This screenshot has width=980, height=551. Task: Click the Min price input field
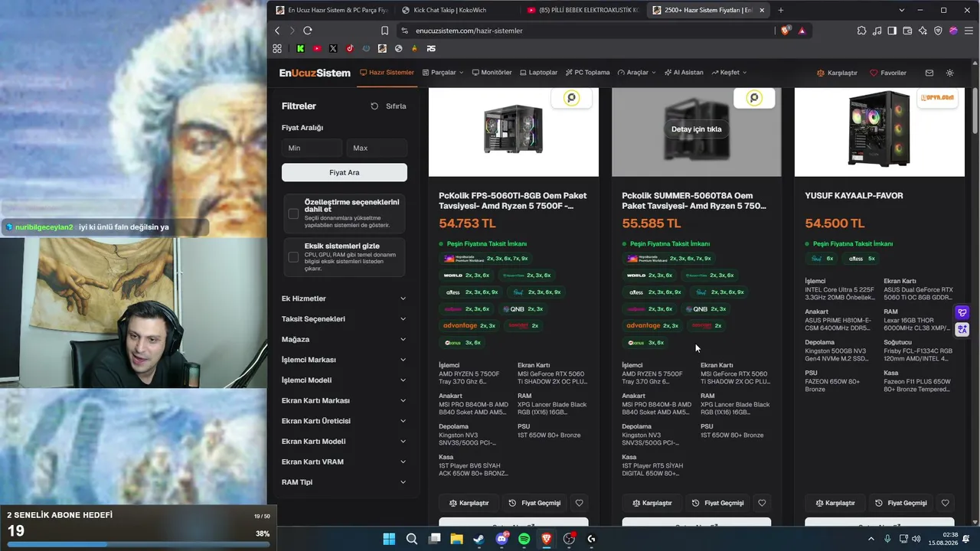312,148
